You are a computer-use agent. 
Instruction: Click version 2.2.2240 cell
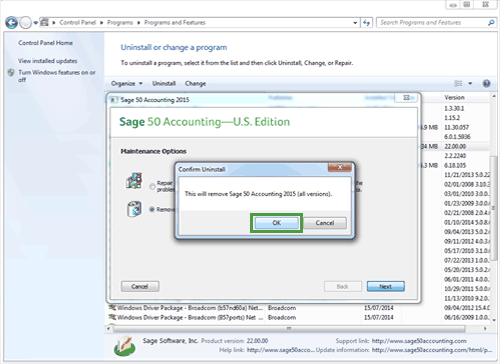(455, 156)
